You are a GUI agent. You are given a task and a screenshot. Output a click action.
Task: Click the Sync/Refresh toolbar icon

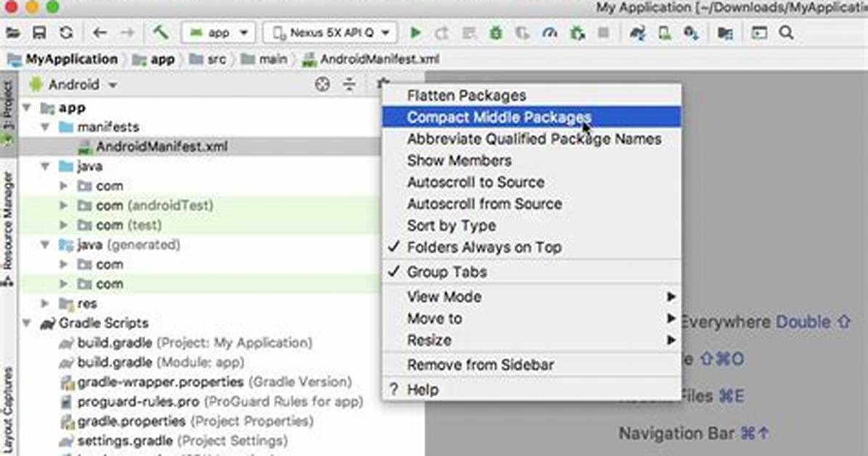point(67,33)
